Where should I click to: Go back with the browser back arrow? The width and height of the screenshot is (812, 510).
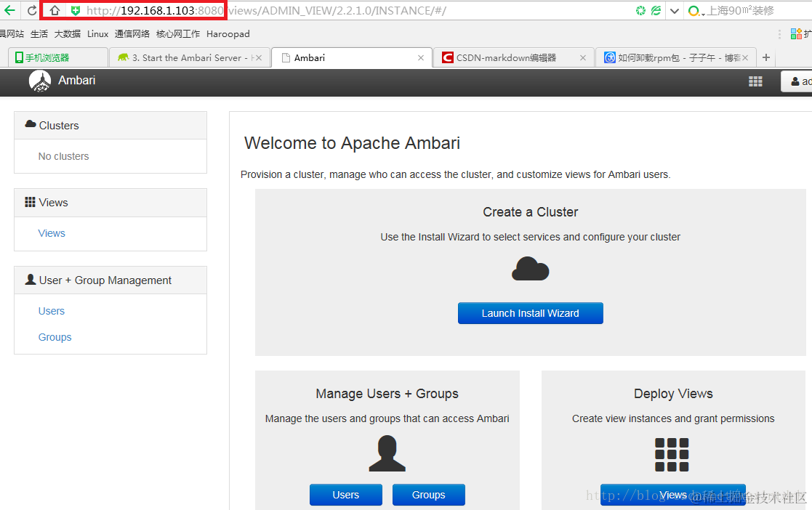[x=9, y=10]
